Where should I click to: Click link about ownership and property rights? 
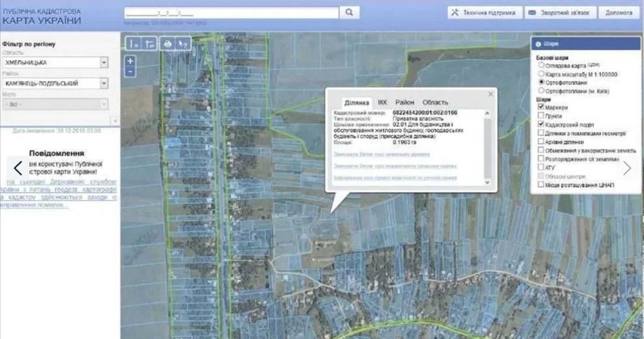[x=395, y=178]
